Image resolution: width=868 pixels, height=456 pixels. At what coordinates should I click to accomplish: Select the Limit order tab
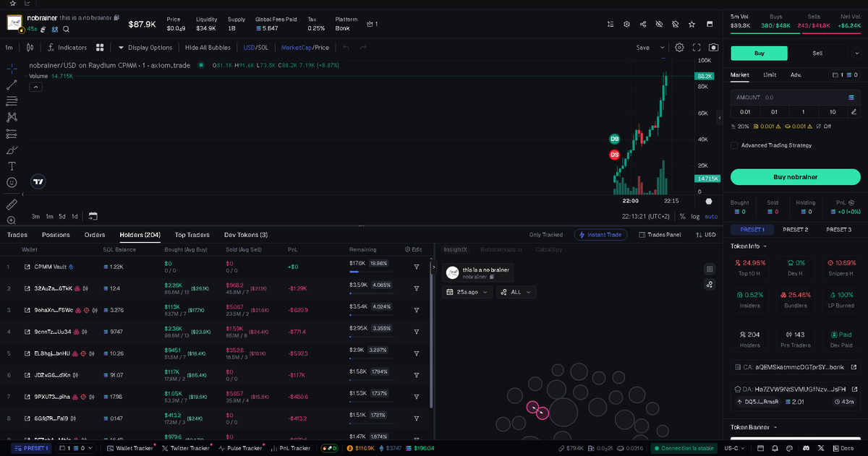pyautogui.click(x=770, y=74)
